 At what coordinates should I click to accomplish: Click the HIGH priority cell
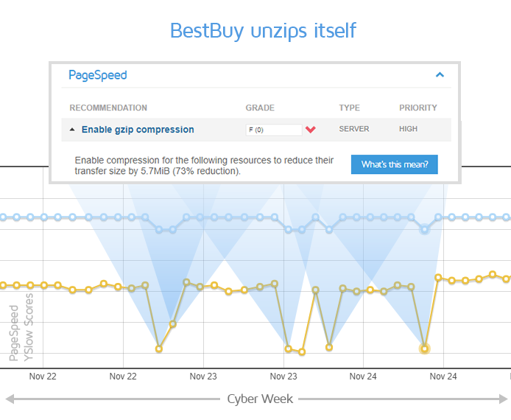point(409,129)
